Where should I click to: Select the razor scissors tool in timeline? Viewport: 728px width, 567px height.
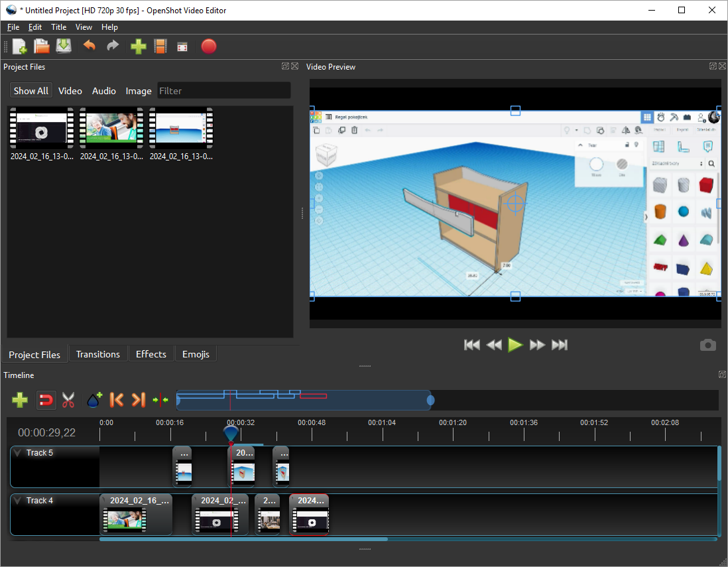click(68, 400)
